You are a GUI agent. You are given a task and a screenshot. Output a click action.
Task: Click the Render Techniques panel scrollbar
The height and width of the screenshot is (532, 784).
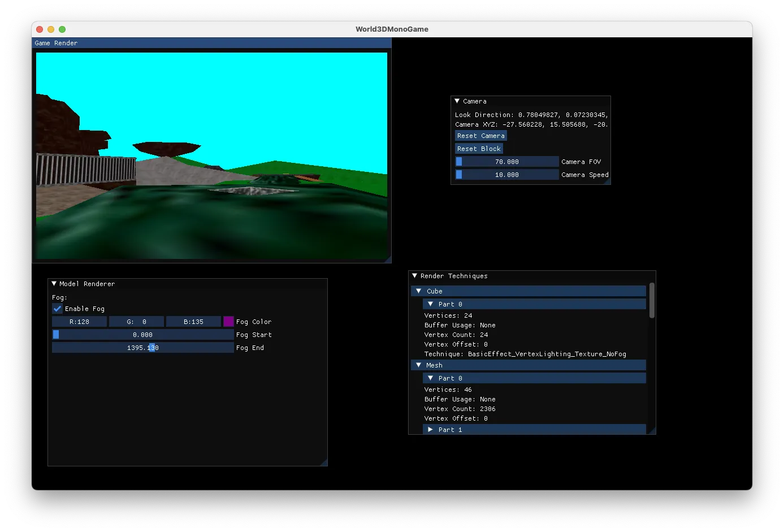point(652,301)
